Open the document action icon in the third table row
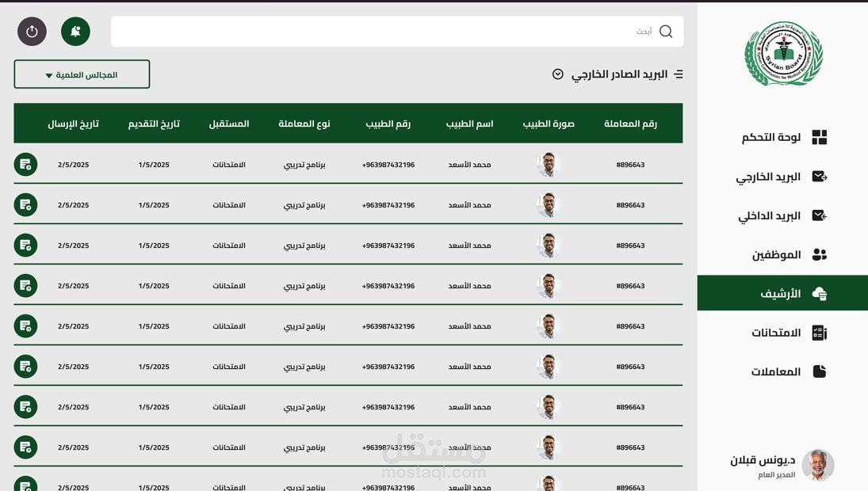868x491 pixels. point(25,245)
